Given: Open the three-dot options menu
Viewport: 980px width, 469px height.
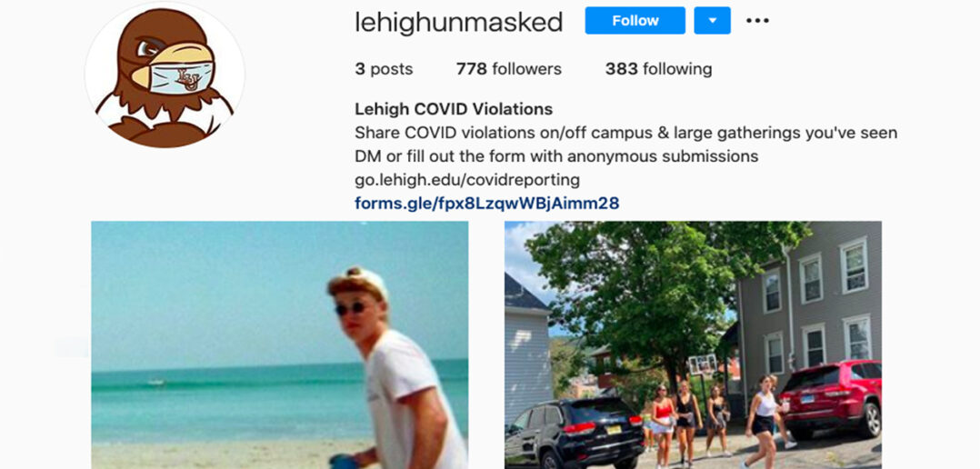Looking at the screenshot, I should tap(757, 21).
